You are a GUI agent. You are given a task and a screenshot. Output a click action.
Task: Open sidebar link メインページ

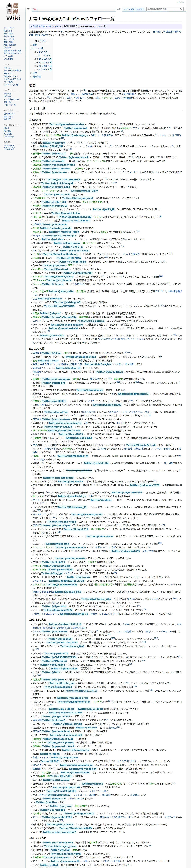[9, 28]
